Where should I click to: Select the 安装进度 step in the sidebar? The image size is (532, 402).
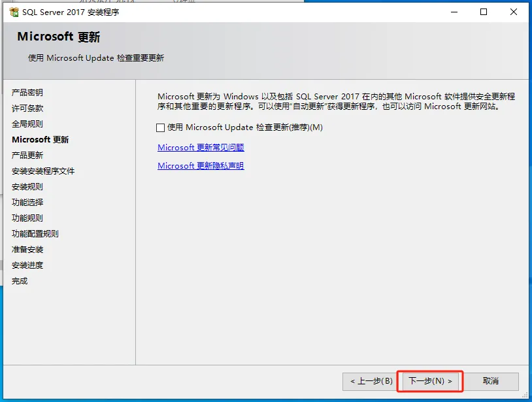click(x=27, y=265)
